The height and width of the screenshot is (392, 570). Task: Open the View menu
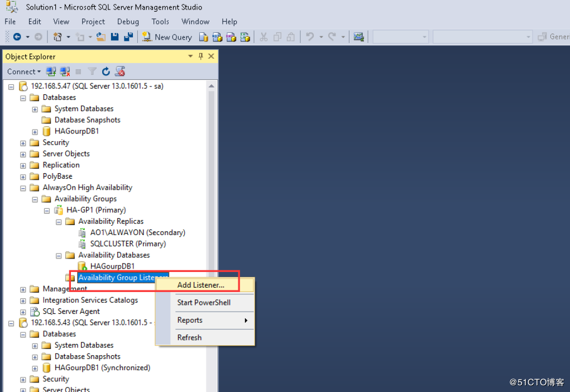tap(61, 21)
